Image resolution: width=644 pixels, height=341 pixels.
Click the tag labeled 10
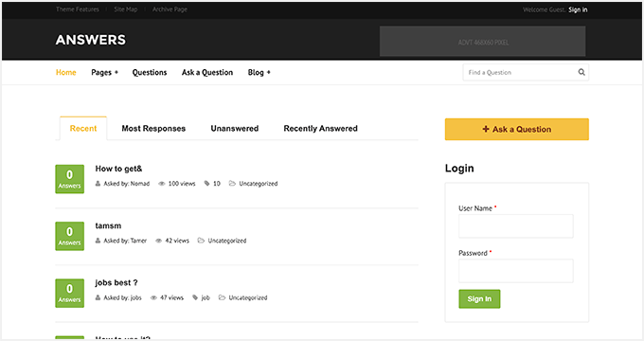point(217,184)
